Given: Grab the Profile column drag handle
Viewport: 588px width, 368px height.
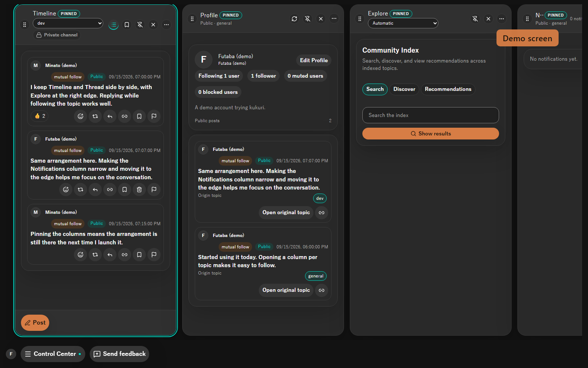Looking at the screenshot, I should point(192,19).
